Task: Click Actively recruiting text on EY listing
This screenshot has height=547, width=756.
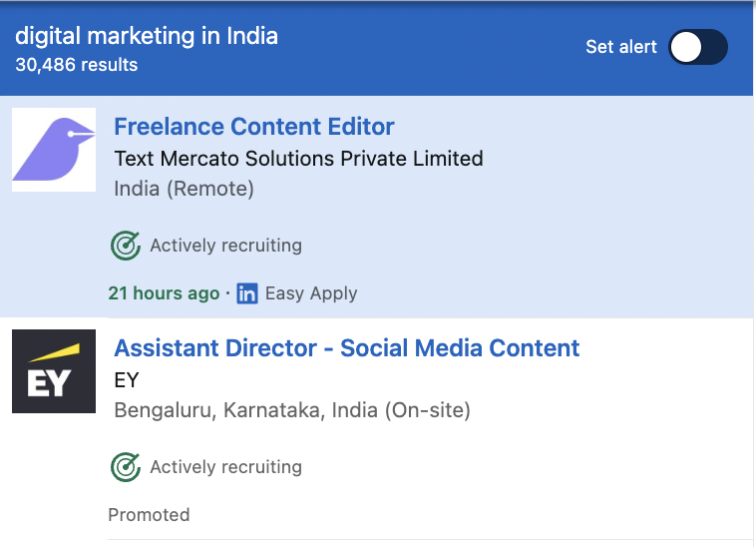Action: [225, 467]
